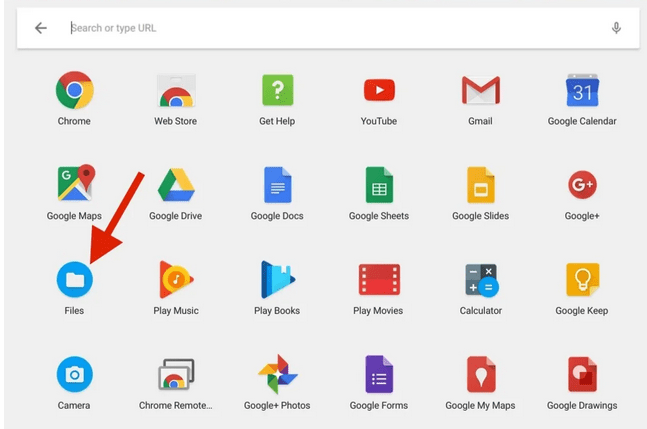
Task: Open Google Docs app
Action: 277,184
